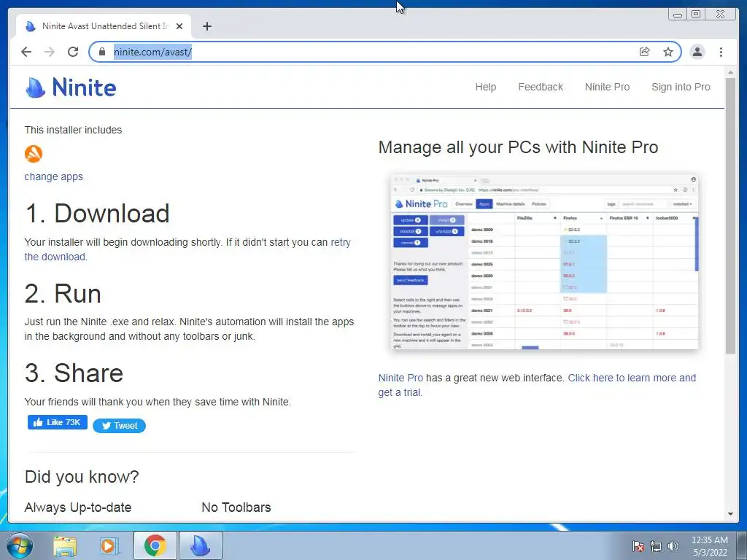Open a new browser tab
Screen dimensions: 747x560
(x=206, y=27)
